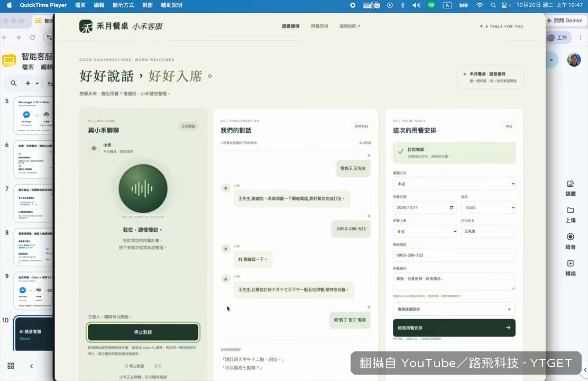Open the three-dot browser menu icon
Viewport: 588px width, 381px height.
pyautogui.click(x=581, y=38)
